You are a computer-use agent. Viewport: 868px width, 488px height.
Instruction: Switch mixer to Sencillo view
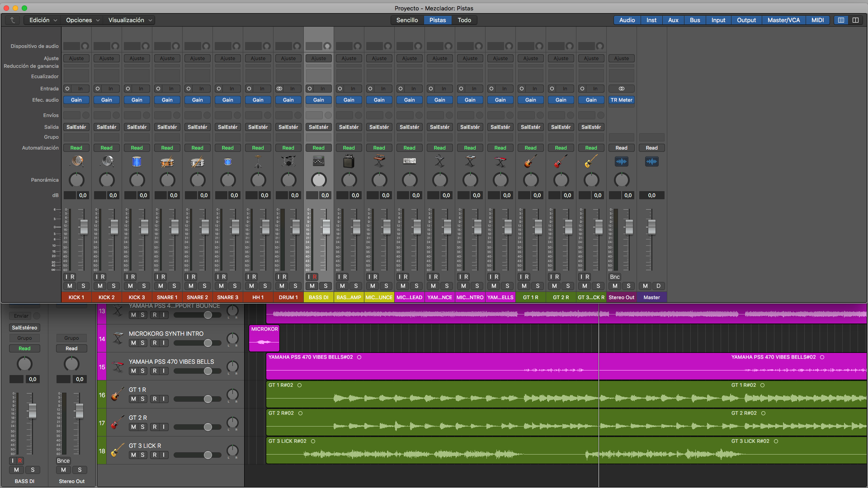pos(407,20)
